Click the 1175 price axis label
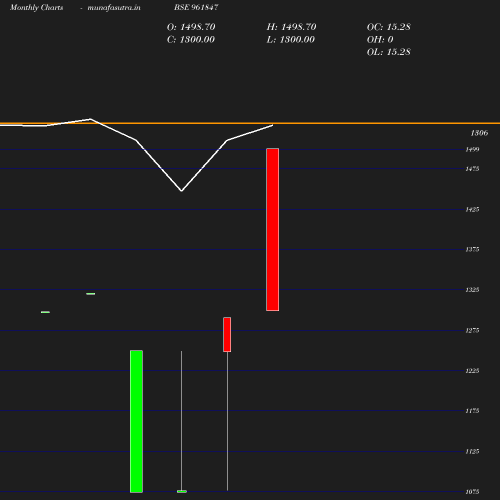The height and width of the screenshot is (500, 500). pyautogui.click(x=472, y=411)
